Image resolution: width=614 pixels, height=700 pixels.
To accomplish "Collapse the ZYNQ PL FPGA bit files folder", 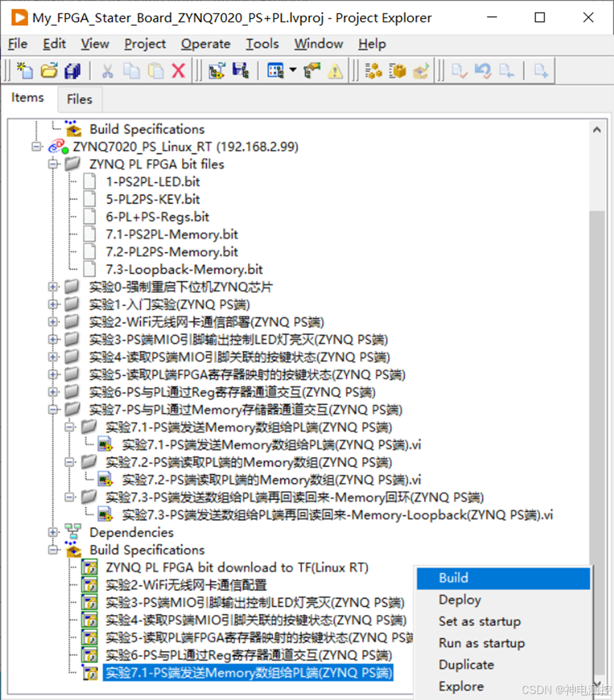I will (53, 164).
